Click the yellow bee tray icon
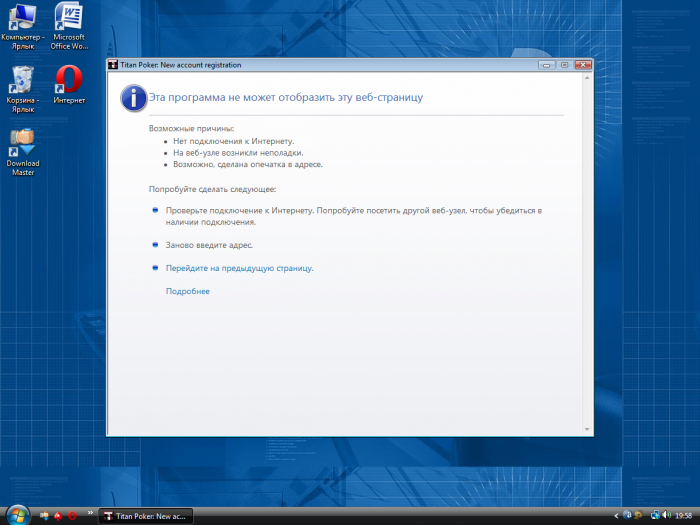The width and height of the screenshot is (700, 525). (638, 515)
